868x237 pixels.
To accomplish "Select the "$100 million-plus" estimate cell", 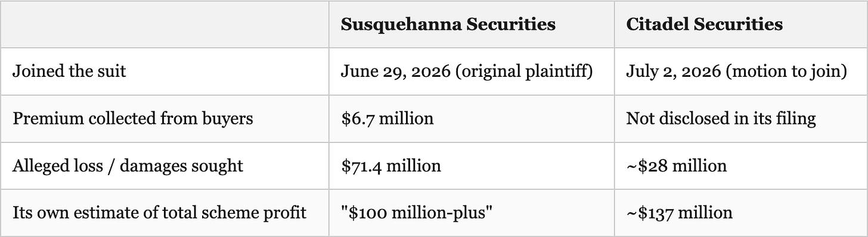I will coord(471,213).
